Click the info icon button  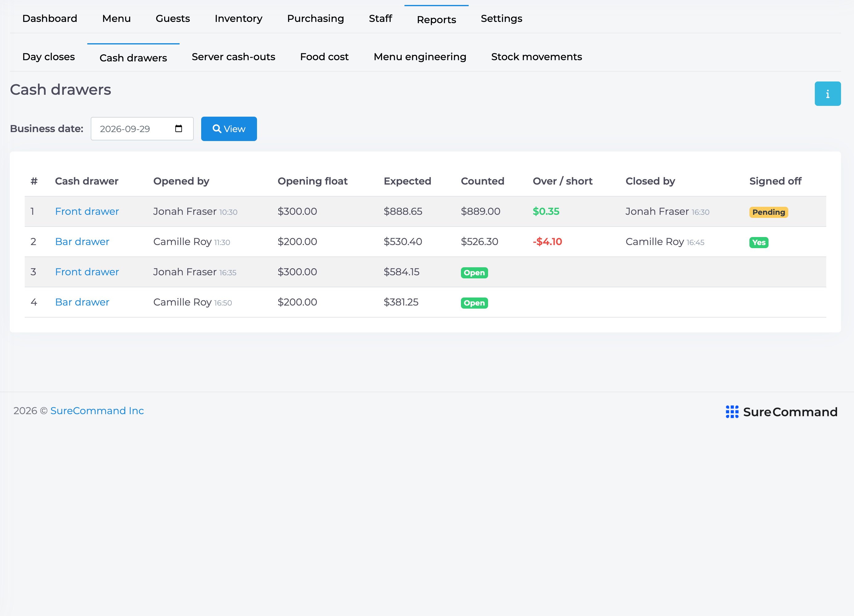point(827,94)
